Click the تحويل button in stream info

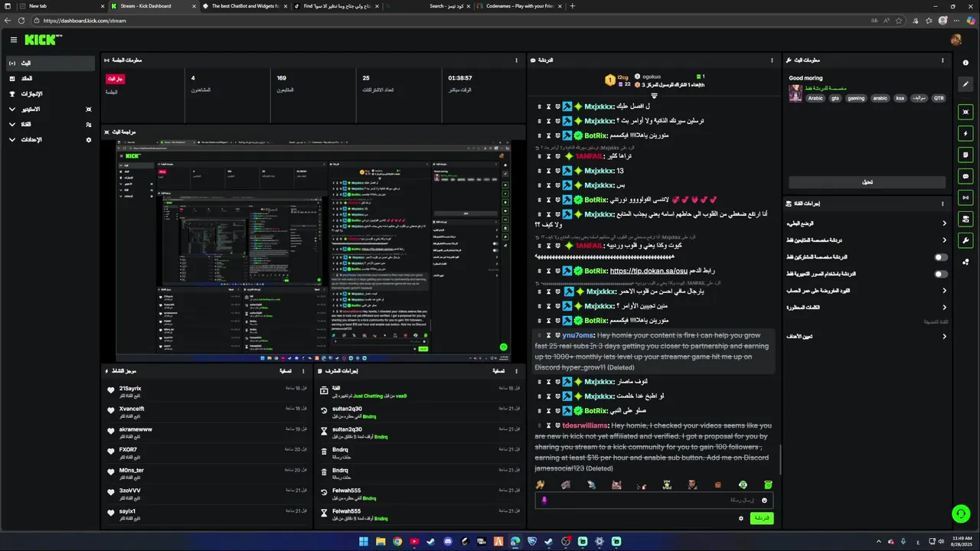click(867, 182)
